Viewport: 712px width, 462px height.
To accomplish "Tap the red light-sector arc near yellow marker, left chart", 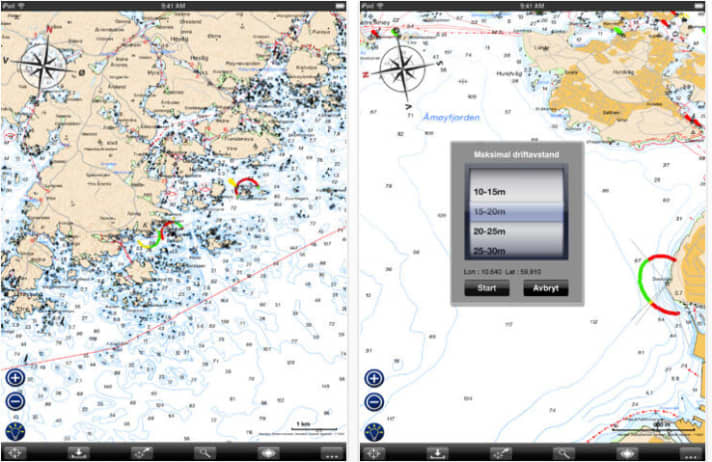I will [247, 185].
